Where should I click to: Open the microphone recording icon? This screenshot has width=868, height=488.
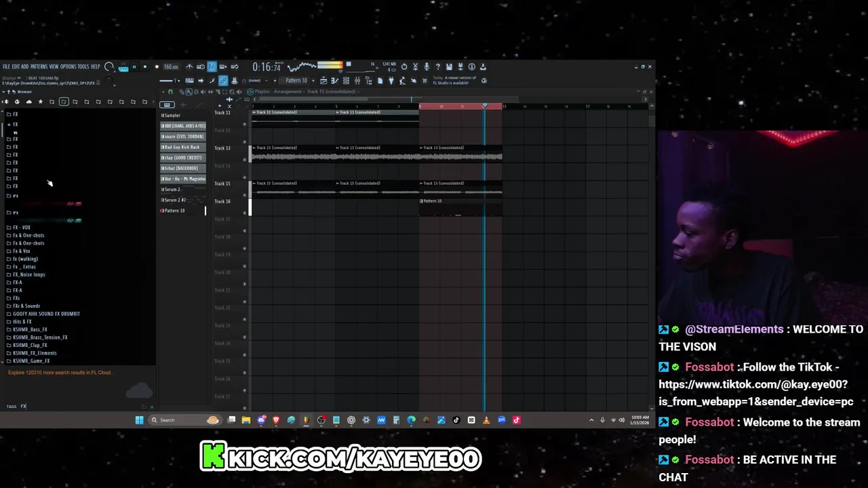427,66
